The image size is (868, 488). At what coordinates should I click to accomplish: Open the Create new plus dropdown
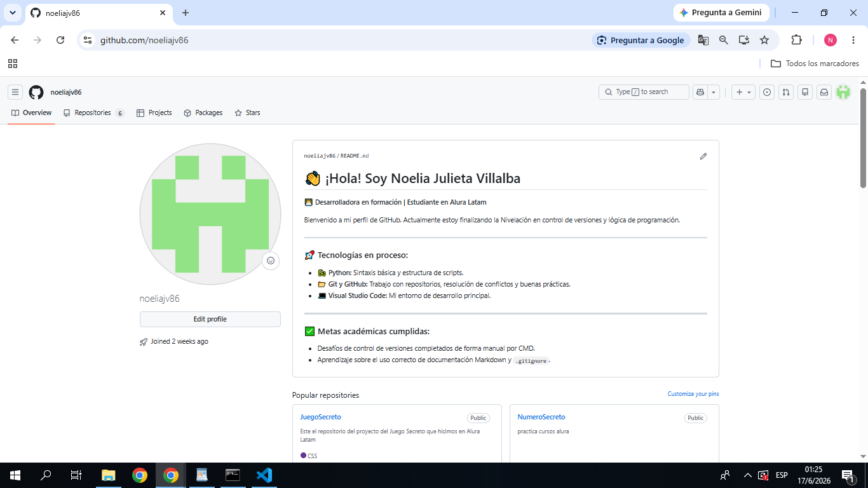[x=743, y=92]
